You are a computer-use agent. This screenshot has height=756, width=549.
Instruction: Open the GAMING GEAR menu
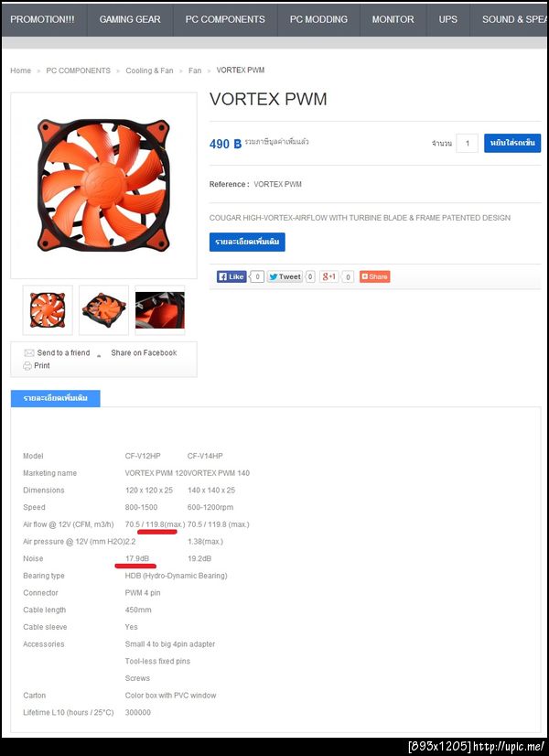(x=130, y=19)
